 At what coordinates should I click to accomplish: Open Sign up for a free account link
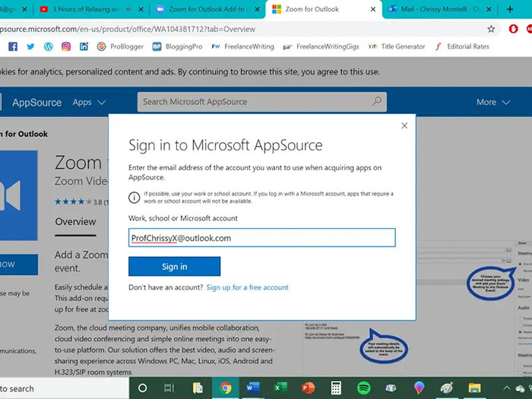coord(247,287)
